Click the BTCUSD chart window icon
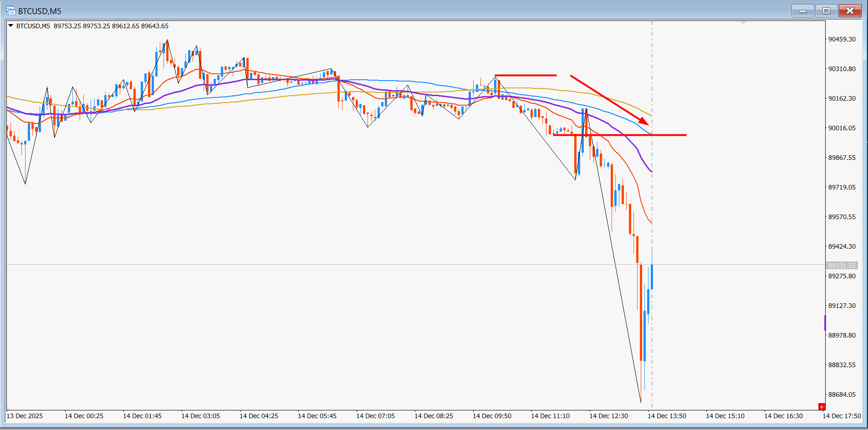Image resolution: width=868 pixels, height=430 pixels. coord(10,10)
